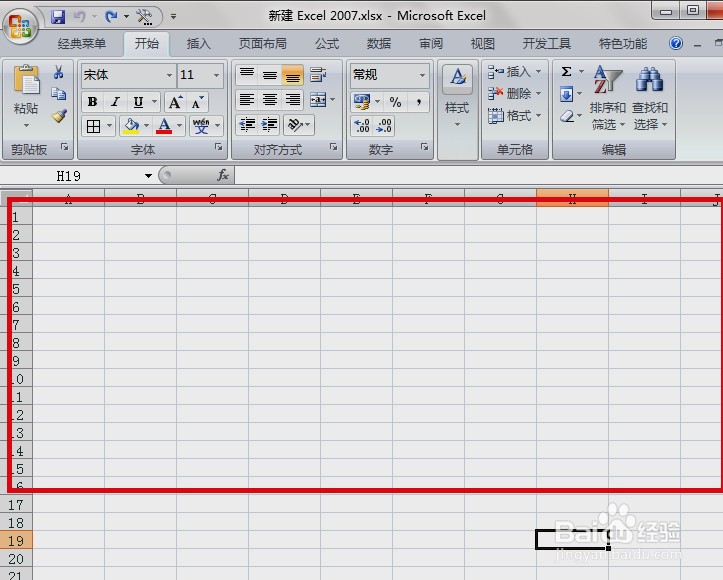This screenshot has height=580, width=723.
Task: Switch to the 页面布局 tab
Action: (x=263, y=44)
